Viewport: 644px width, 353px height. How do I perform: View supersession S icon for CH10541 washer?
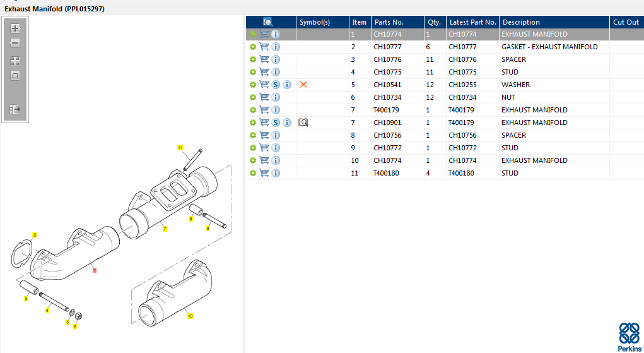pos(276,85)
